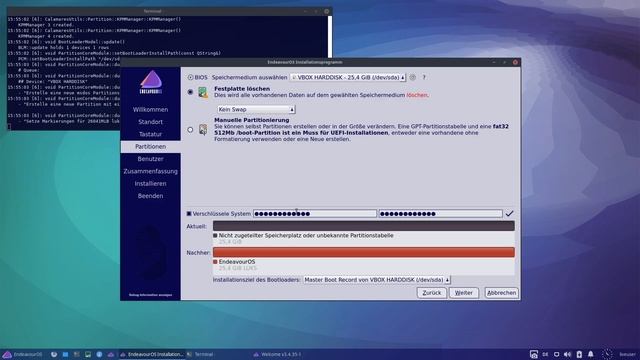Select the Manuelle Partitionierung radio button
Screen dimensions: 640x360
(x=190, y=130)
